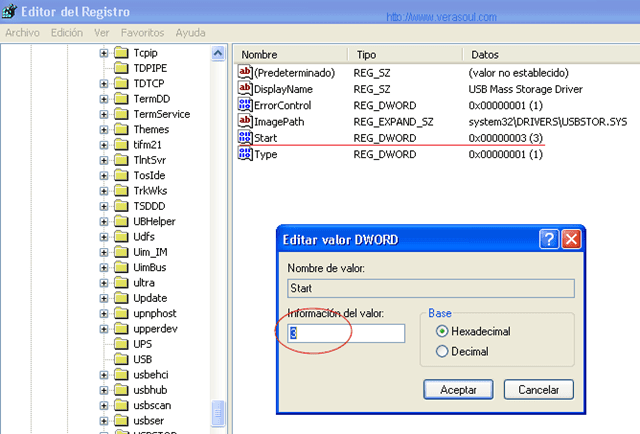The height and width of the screenshot is (434, 640).
Task: Close the Editar valor DWORD dialog
Action: coord(572,239)
